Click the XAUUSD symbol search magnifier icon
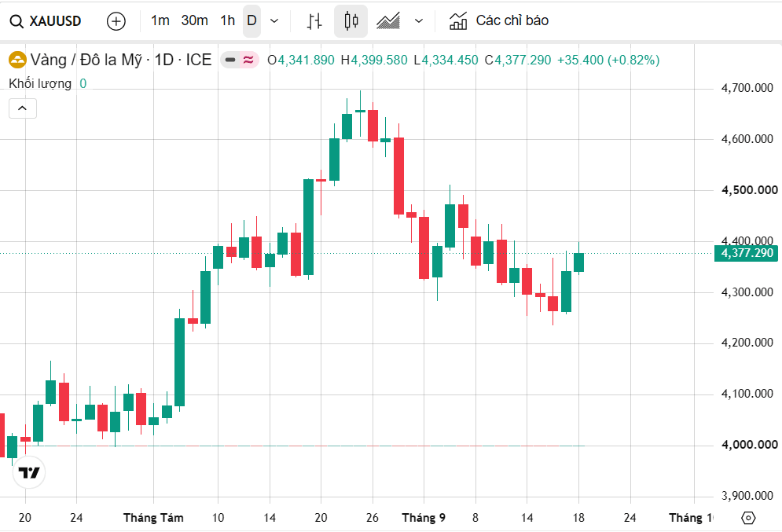The width and height of the screenshot is (782, 532). click(17, 21)
